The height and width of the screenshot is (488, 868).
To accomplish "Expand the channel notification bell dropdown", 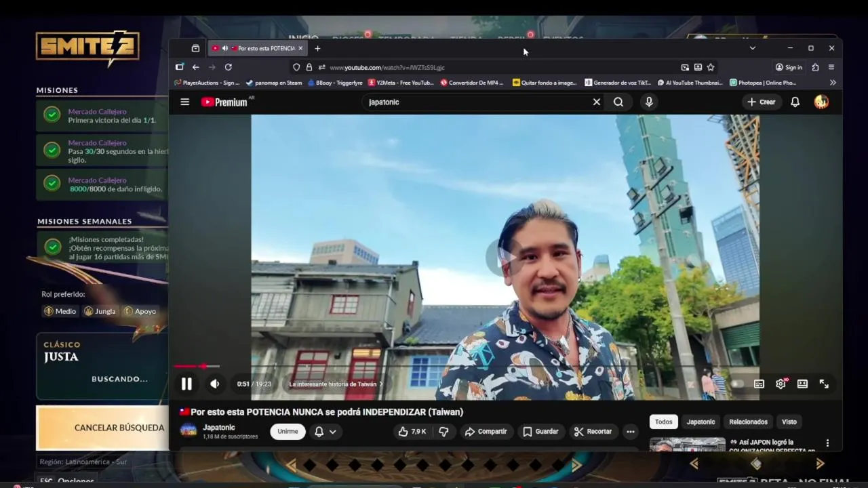I will 325,431.
